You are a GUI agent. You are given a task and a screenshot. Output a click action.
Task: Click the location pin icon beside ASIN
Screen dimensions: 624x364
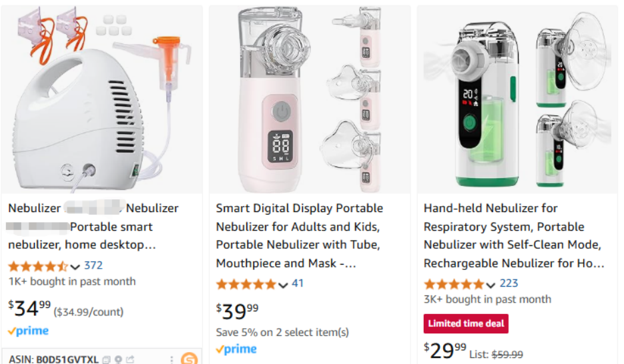(x=118, y=359)
